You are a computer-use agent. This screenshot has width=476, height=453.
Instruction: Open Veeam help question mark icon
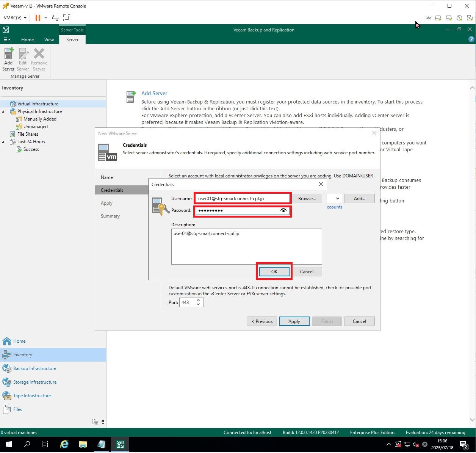[x=471, y=39]
